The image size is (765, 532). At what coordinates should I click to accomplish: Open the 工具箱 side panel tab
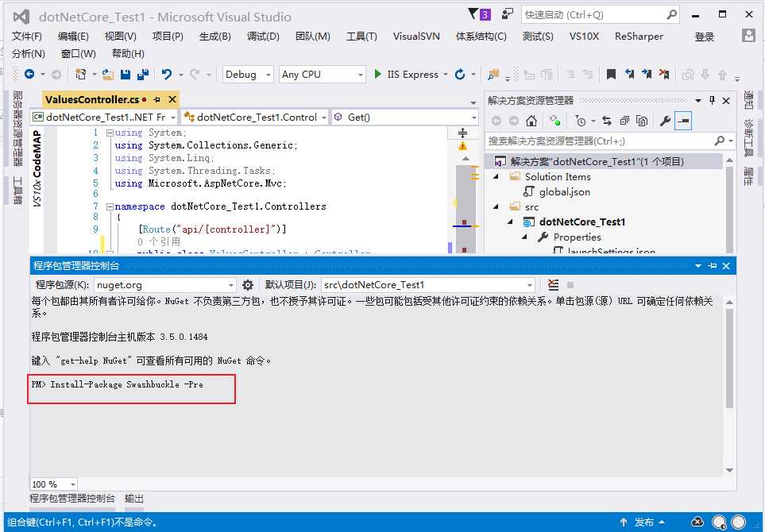coord(17,191)
